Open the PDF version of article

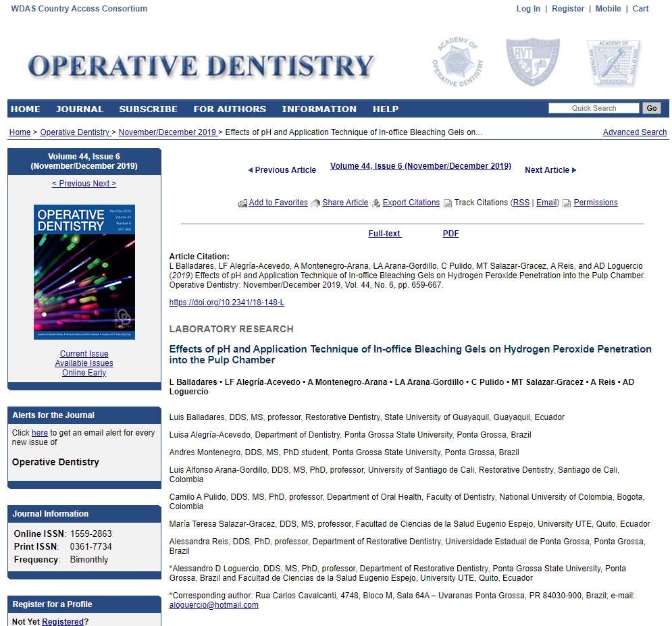tap(450, 234)
